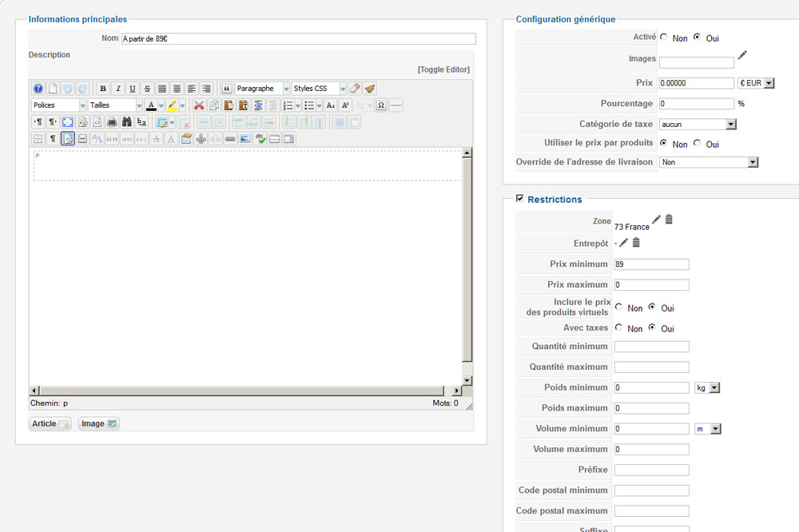Click the paste clipboard icon
Viewport: 799px width, 532px height.
click(229, 105)
